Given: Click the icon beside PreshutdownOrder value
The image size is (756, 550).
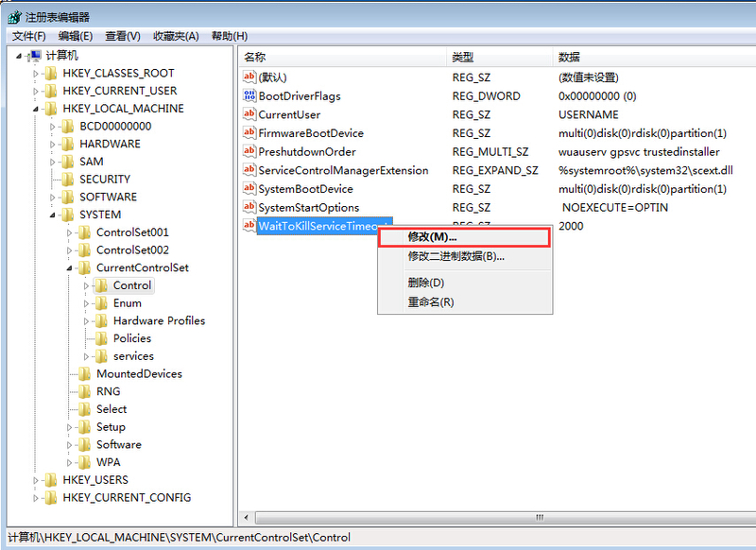Looking at the screenshot, I should click(249, 151).
